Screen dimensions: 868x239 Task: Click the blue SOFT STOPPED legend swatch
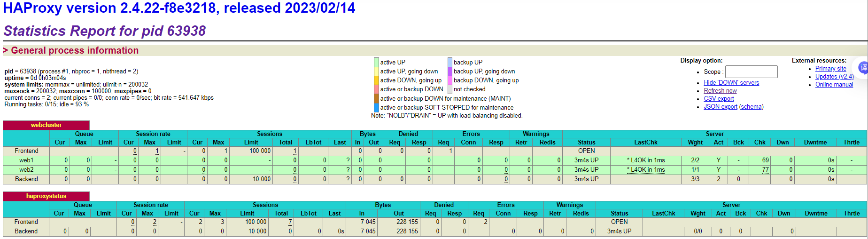376,108
